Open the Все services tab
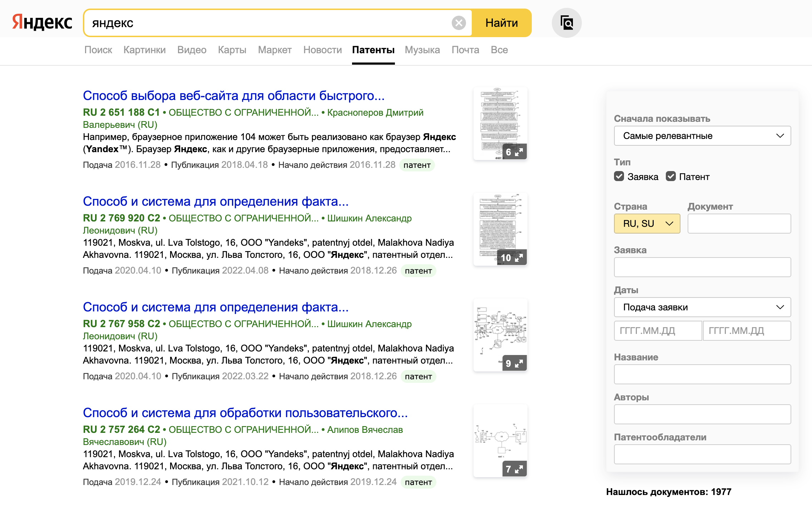 pyautogui.click(x=499, y=50)
